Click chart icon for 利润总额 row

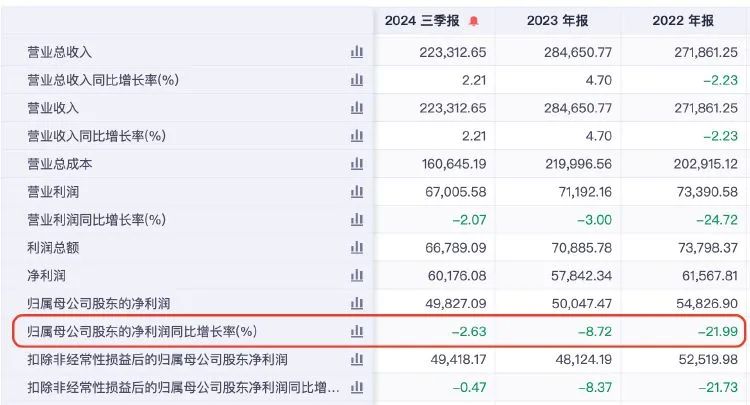click(x=357, y=247)
